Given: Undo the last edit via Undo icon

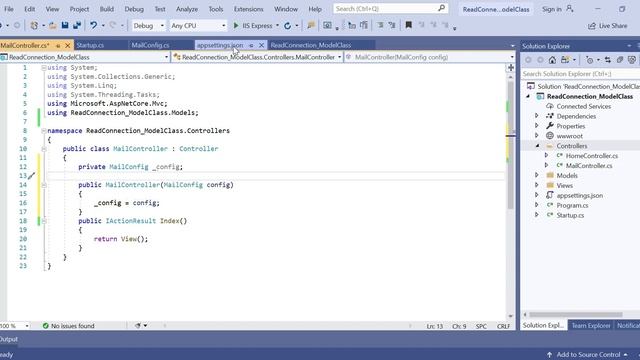Looking at the screenshot, I should 93,25.
